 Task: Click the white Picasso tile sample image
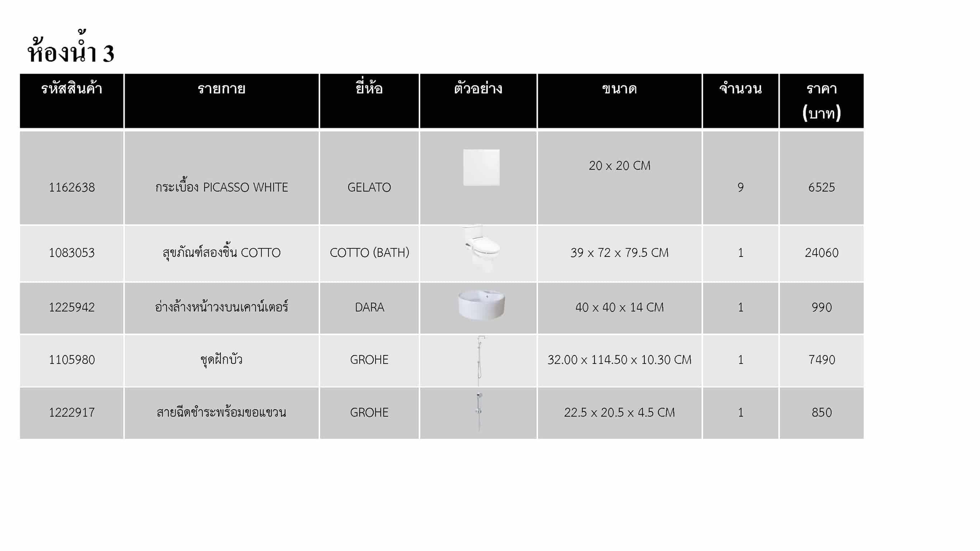[x=481, y=167]
